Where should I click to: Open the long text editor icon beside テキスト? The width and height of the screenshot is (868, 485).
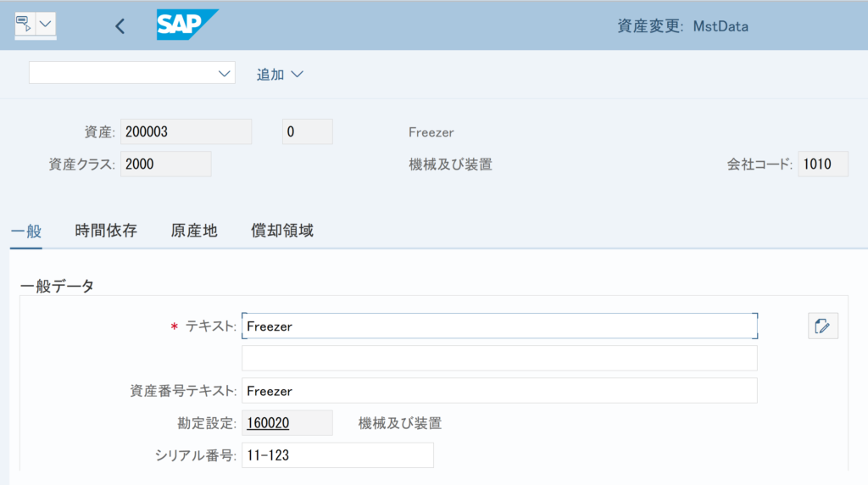coord(822,326)
